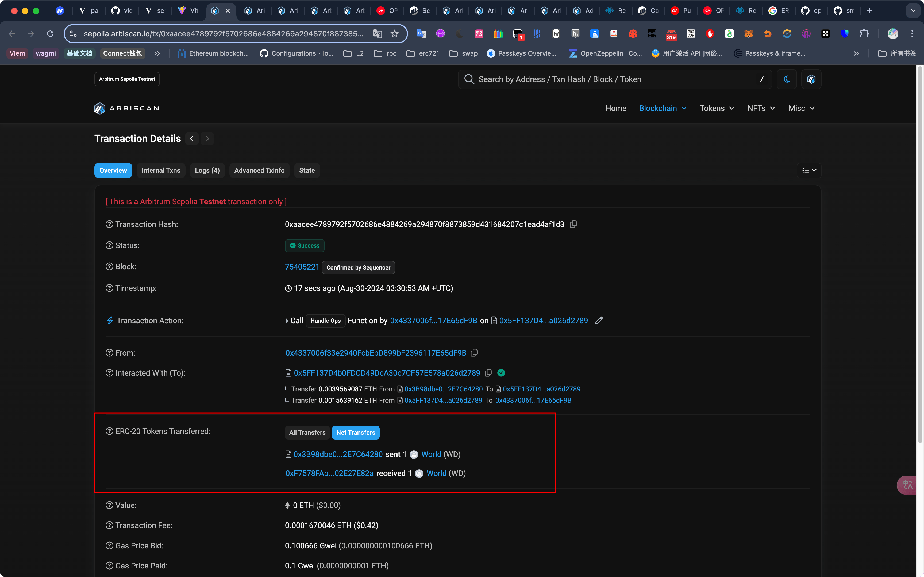Click help icon beside Status label

[109, 245]
